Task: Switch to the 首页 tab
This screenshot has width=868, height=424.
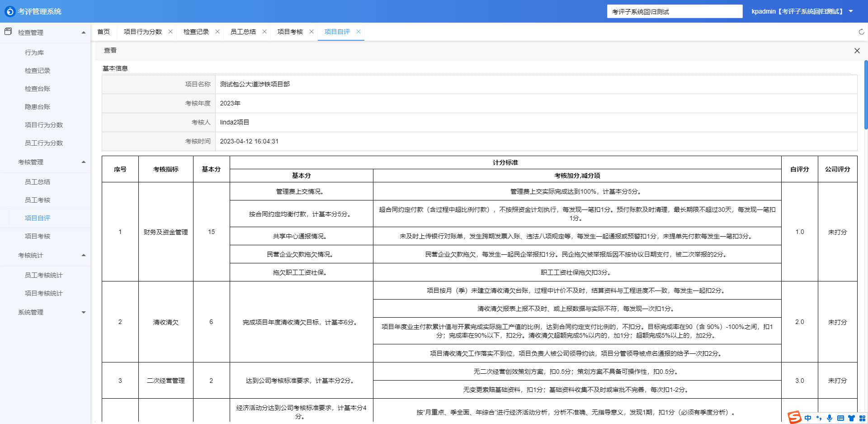Action: pos(104,32)
